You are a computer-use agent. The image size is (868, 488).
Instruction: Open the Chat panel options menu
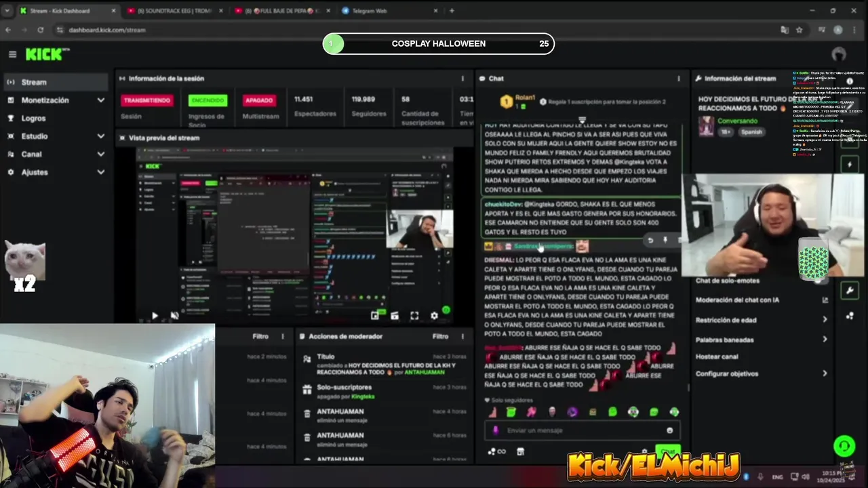[678, 79]
